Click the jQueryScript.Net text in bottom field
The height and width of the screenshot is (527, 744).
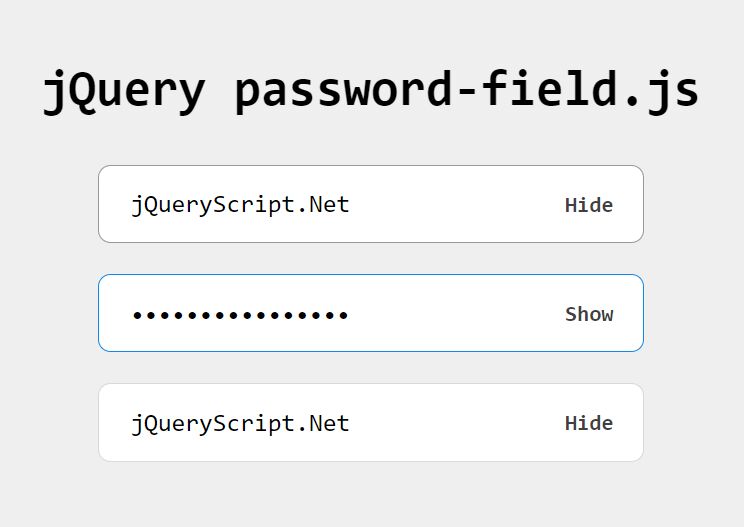(x=240, y=424)
